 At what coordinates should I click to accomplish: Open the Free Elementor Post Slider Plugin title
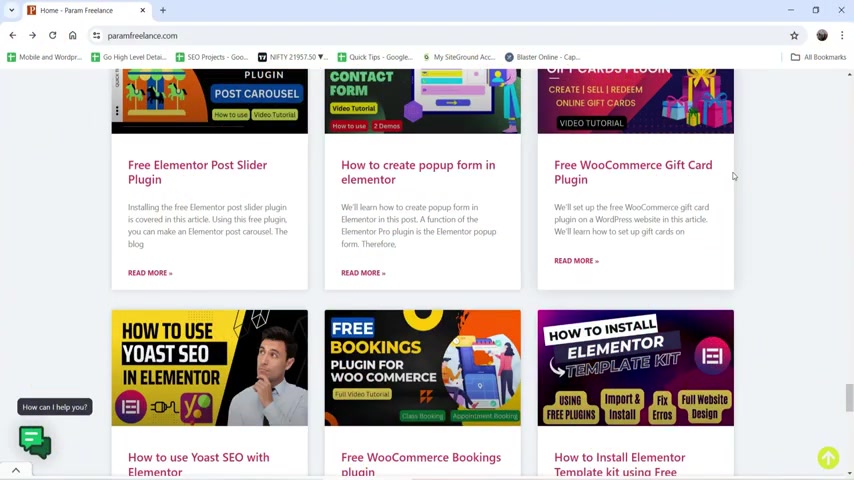198,172
